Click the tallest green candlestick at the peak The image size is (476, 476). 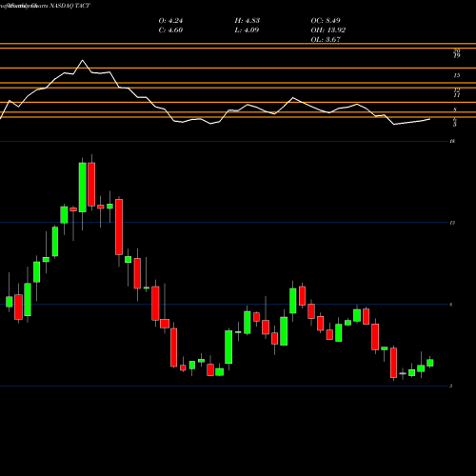click(83, 188)
